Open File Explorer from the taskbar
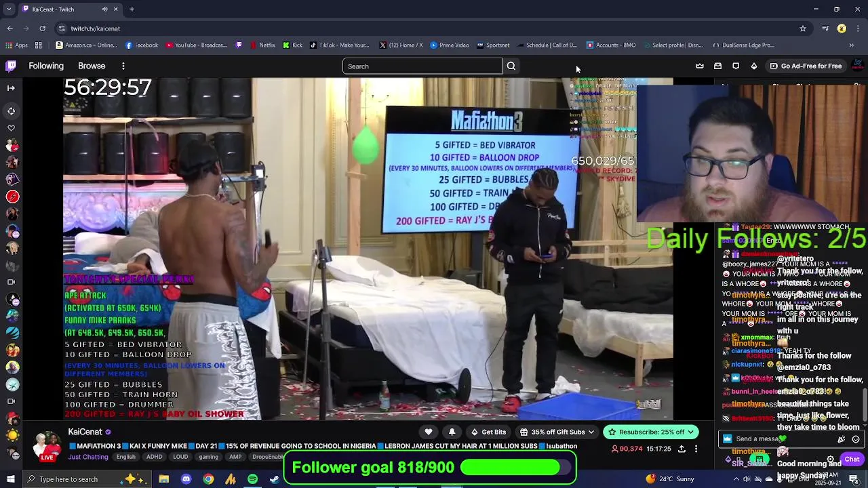The image size is (868, 488). pyautogui.click(x=163, y=479)
